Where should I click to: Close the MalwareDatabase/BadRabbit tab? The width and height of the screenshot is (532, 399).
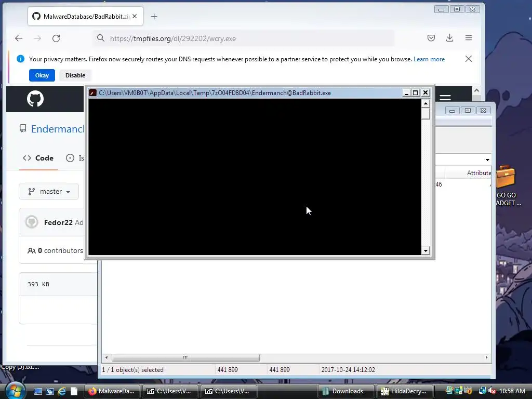tap(135, 16)
